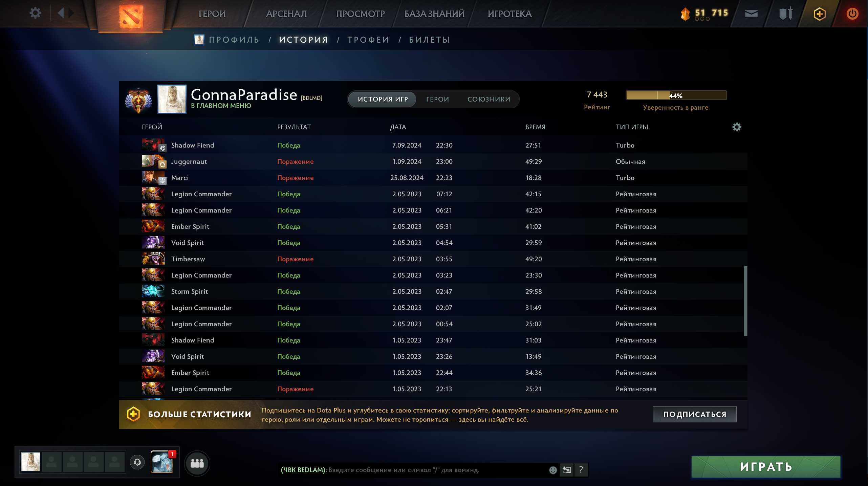Click the ПОДПИСАТЬСЯ button

pyautogui.click(x=695, y=414)
